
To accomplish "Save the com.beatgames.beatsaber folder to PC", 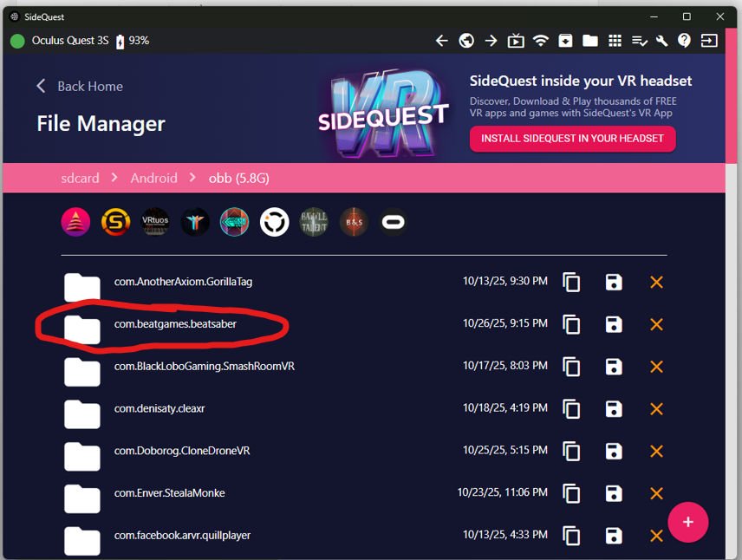I will coord(614,324).
